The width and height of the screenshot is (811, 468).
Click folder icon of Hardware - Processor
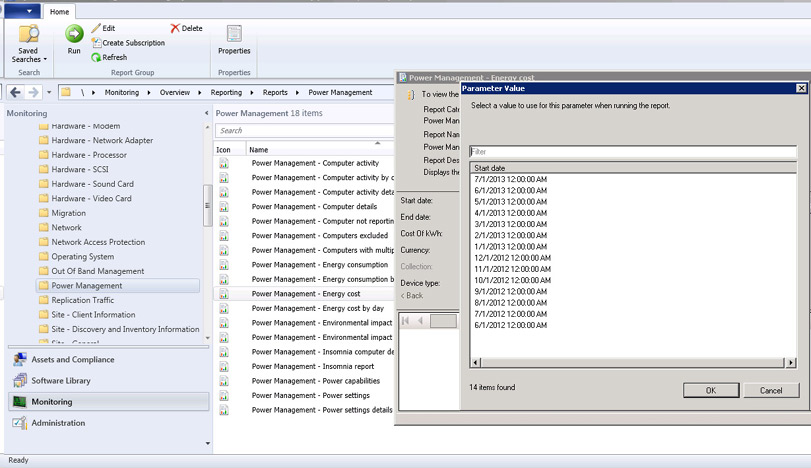tap(44, 155)
